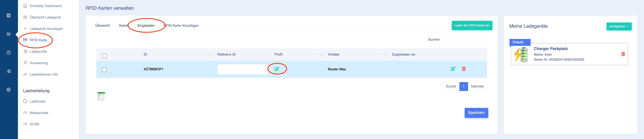
Task: Focus the Suchen search field
Action: pos(464,40)
